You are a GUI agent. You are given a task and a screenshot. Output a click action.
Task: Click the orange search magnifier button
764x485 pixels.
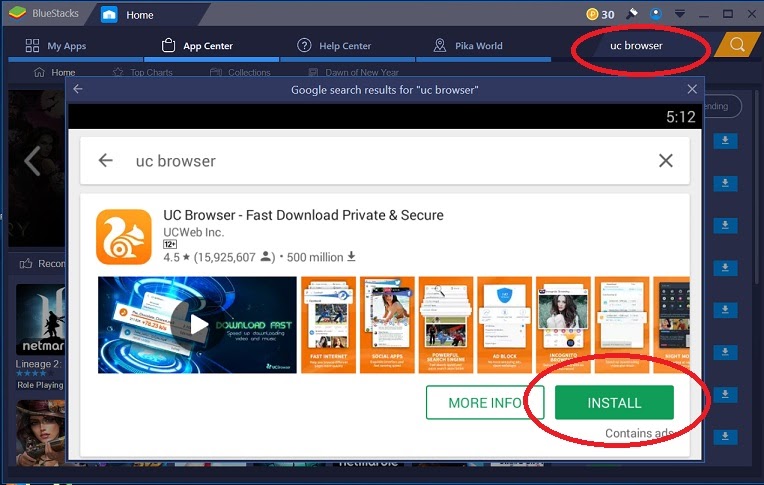pos(737,45)
